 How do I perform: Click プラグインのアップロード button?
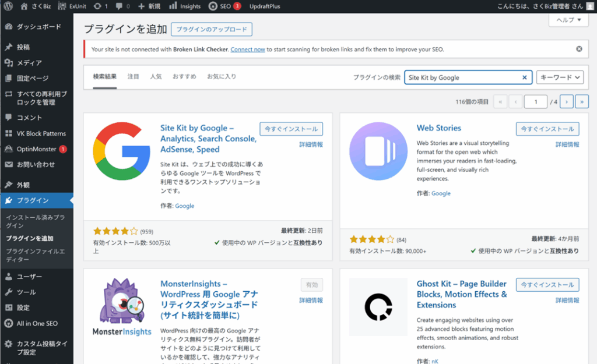click(x=211, y=29)
